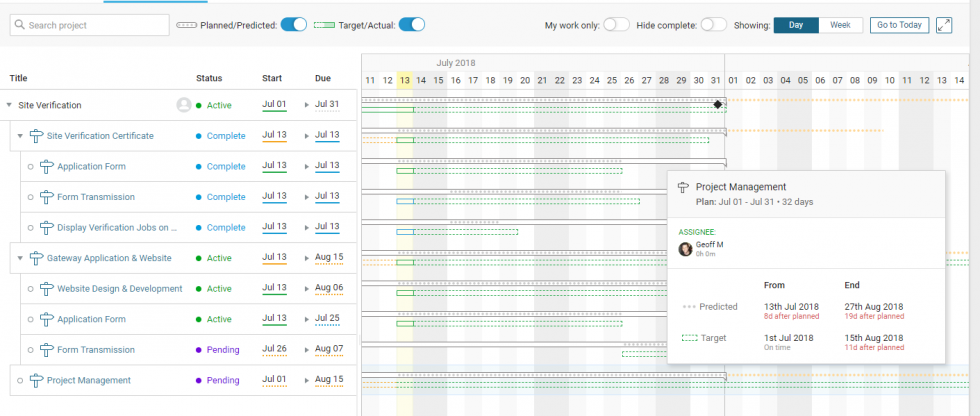Click green target bar of Complete Form Transmission

coord(518,201)
